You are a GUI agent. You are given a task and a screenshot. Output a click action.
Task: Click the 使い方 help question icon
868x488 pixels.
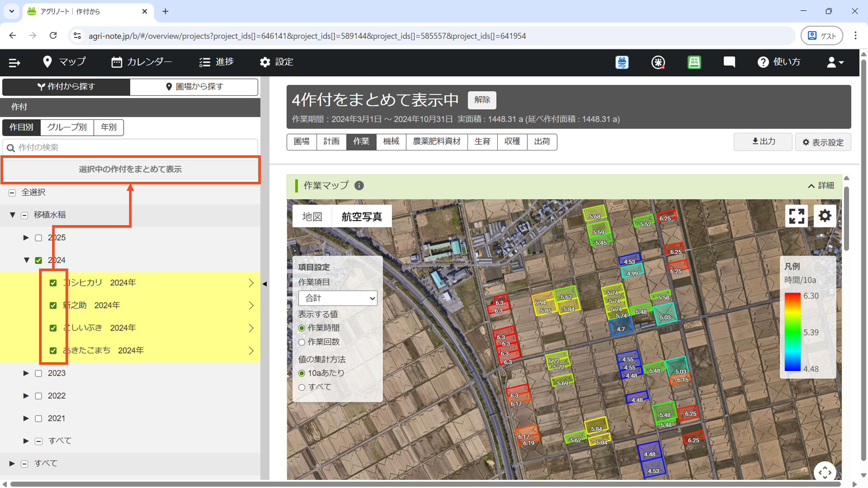763,62
